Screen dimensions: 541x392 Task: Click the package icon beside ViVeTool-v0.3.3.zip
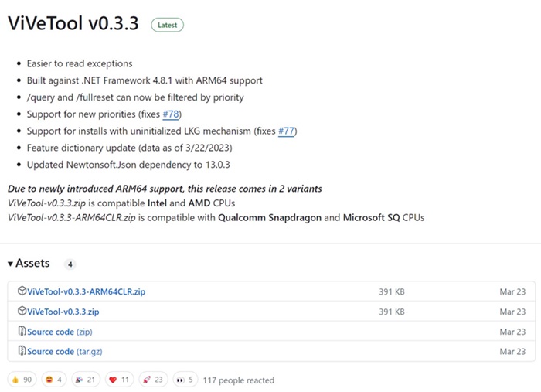[x=22, y=311]
